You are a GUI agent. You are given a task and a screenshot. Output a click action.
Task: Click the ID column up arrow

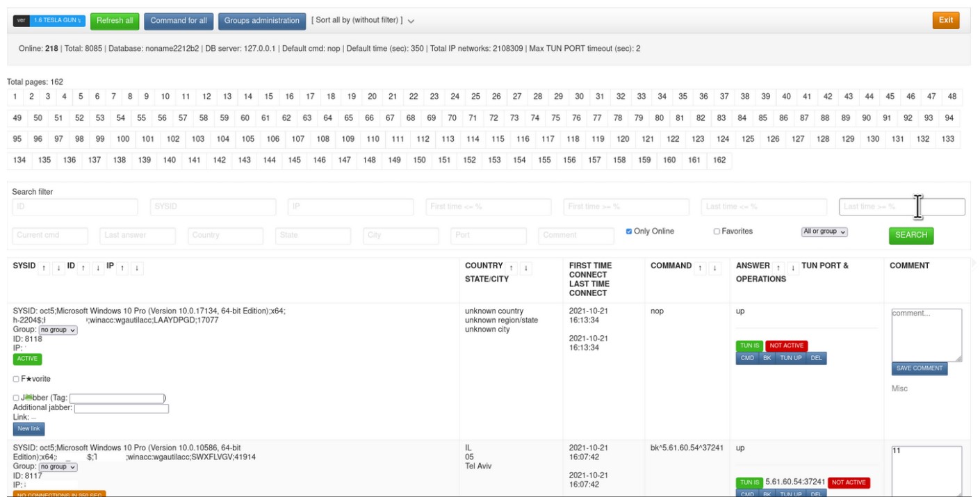[84, 268]
